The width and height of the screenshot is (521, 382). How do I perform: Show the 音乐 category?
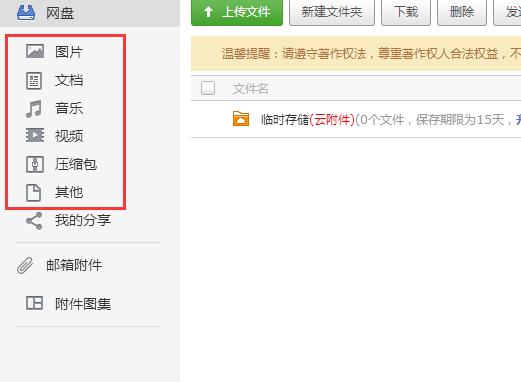[69, 108]
